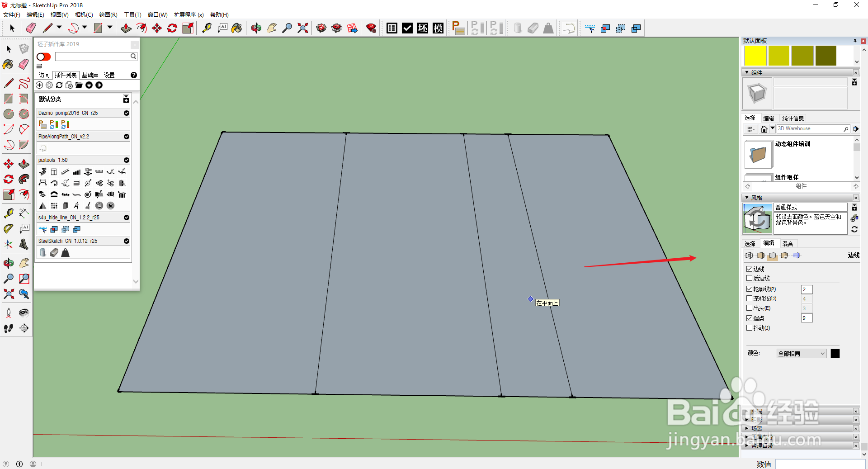The image size is (868, 469).
Task: Click the 数值 measurements input box
Action: 820,464
